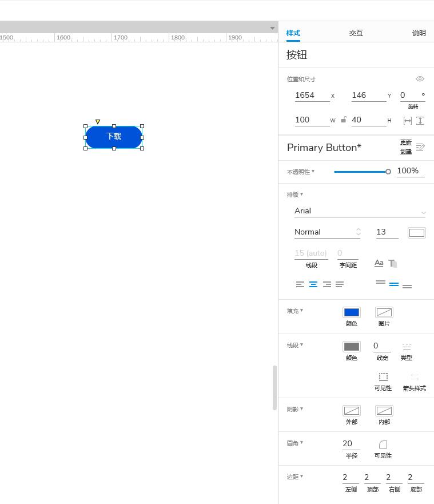Click 更新 to update the style
The height and width of the screenshot is (504, 434).
click(x=406, y=142)
